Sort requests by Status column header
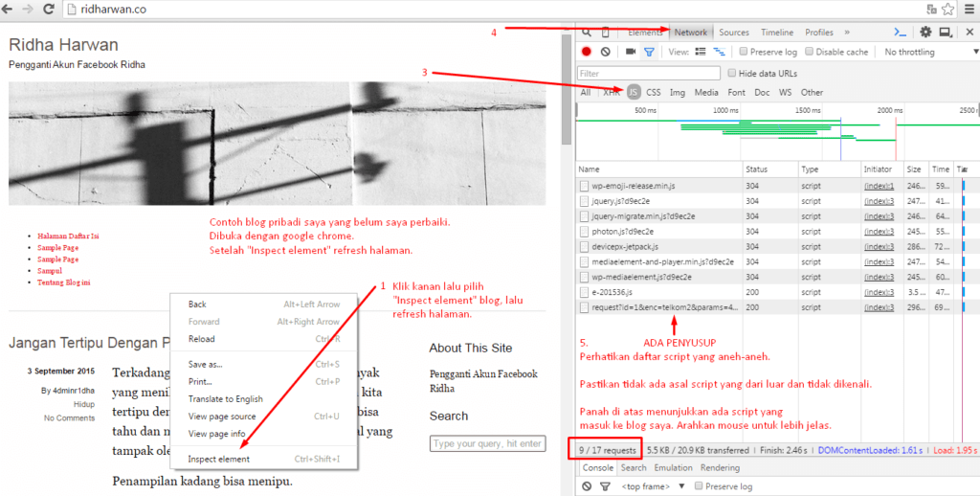 770,169
